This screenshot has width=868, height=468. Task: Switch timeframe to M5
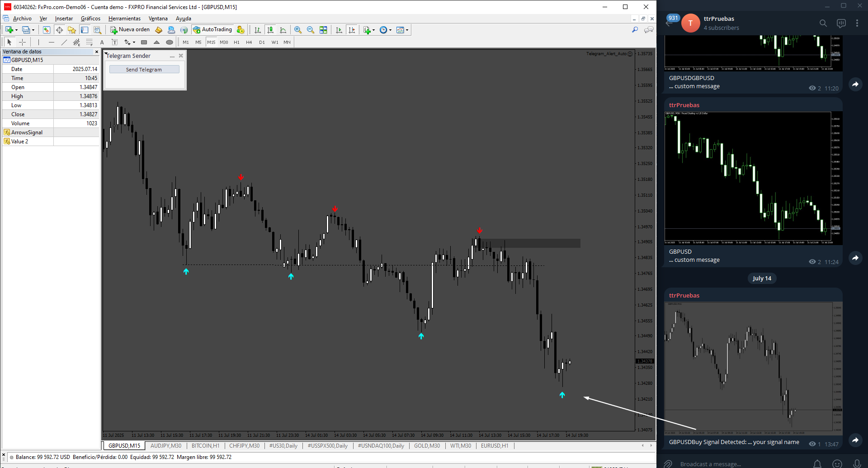pos(198,42)
